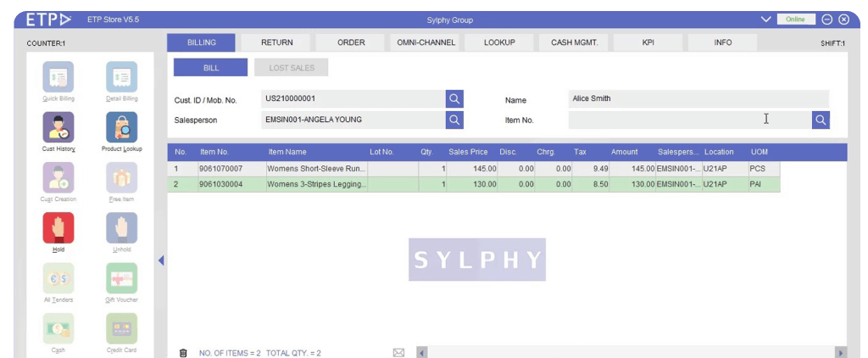Select Credit Card tender icon

click(x=122, y=328)
